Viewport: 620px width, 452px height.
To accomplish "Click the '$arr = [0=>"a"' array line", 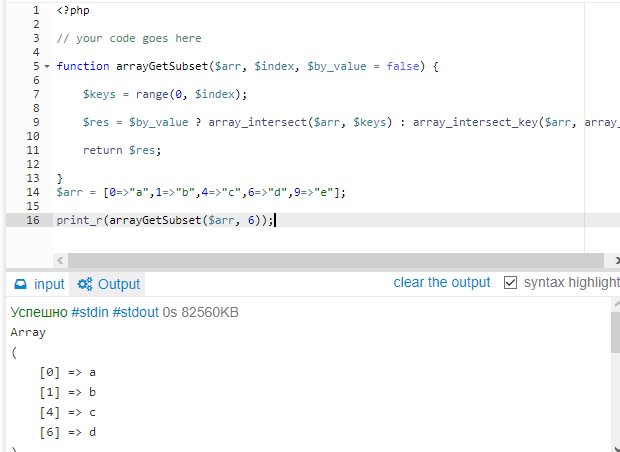I will click(200, 192).
